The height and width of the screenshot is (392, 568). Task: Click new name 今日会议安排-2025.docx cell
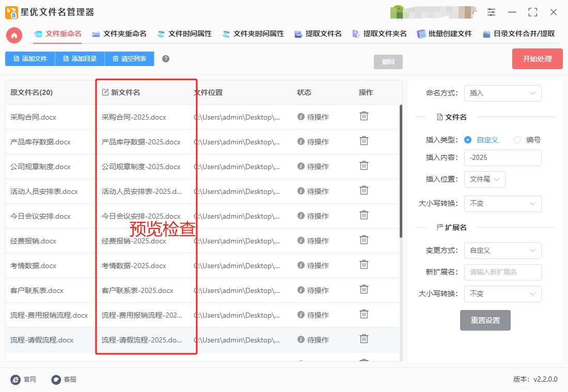(141, 216)
